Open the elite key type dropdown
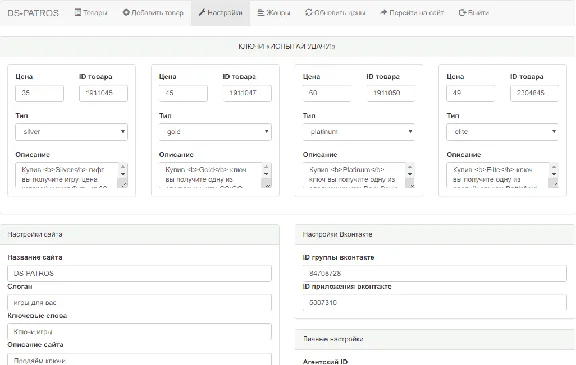The width and height of the screenshot is (576, 365). (x=503, y=132)
